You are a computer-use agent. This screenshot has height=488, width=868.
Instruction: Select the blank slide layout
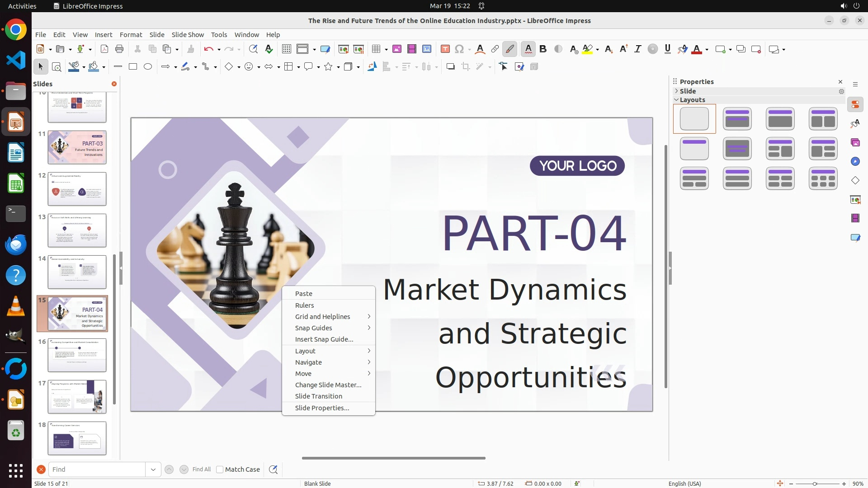(x=694, y=119)
